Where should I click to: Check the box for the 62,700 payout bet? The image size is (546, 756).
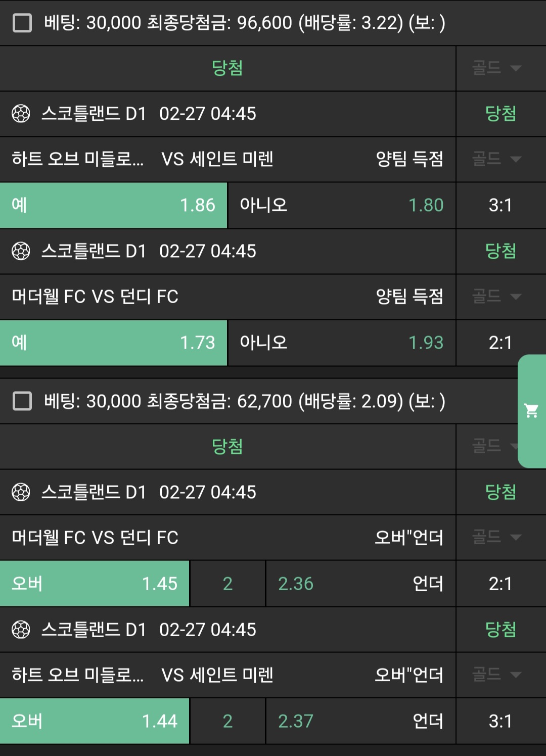22,401
